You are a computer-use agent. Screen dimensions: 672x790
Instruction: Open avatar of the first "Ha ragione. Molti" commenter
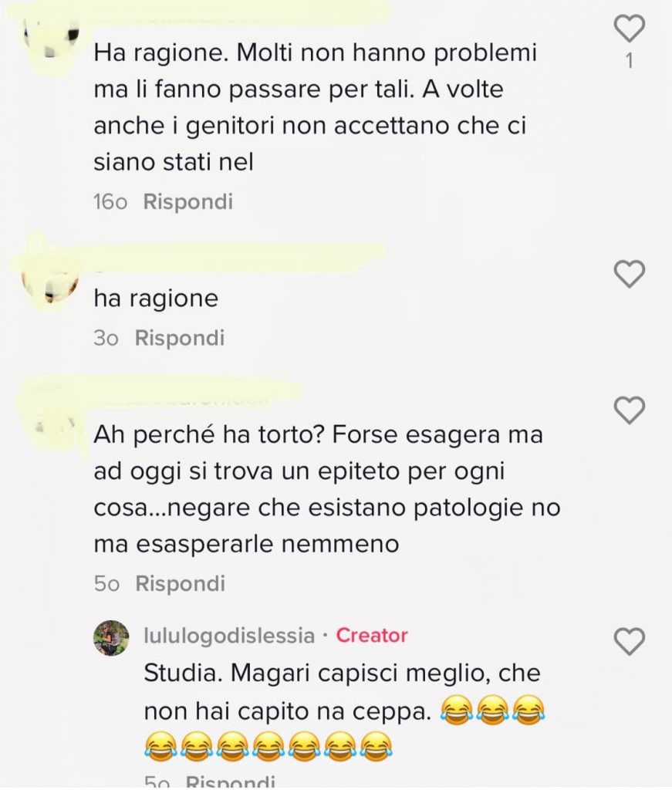tap(53, 40)
